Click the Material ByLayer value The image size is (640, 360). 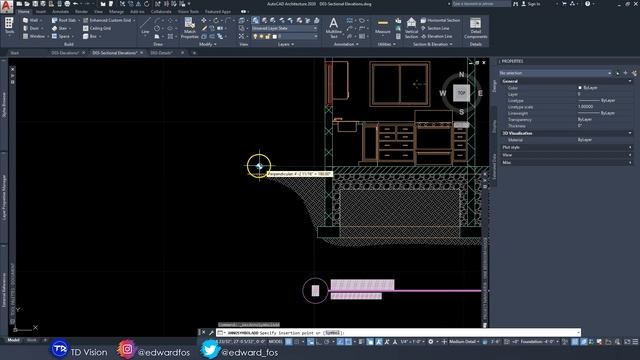pyautogui.click(x=585, y=140)
